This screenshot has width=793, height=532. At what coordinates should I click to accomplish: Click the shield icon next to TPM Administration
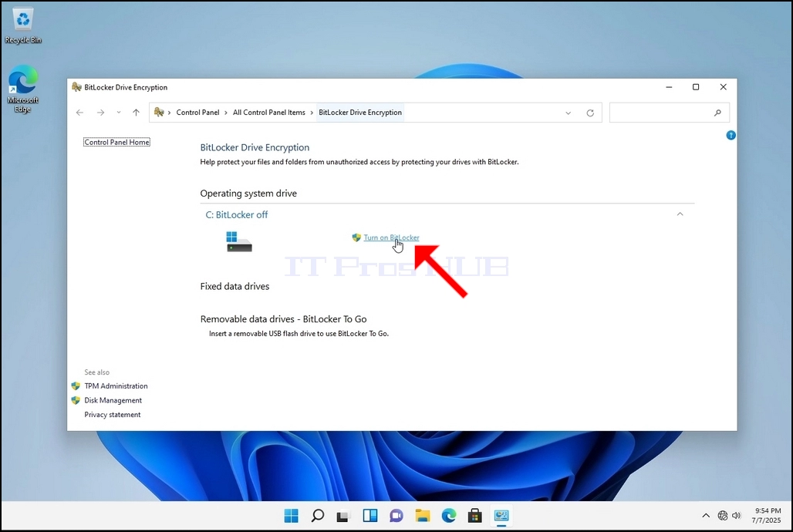click(x=76, y=386)
